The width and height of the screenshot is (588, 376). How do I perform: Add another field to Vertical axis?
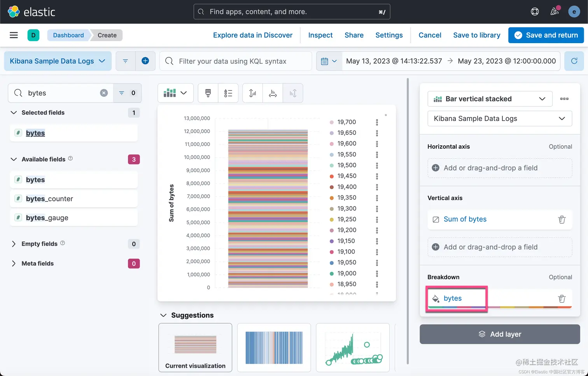pyautogui.click(x=500, y=247)
